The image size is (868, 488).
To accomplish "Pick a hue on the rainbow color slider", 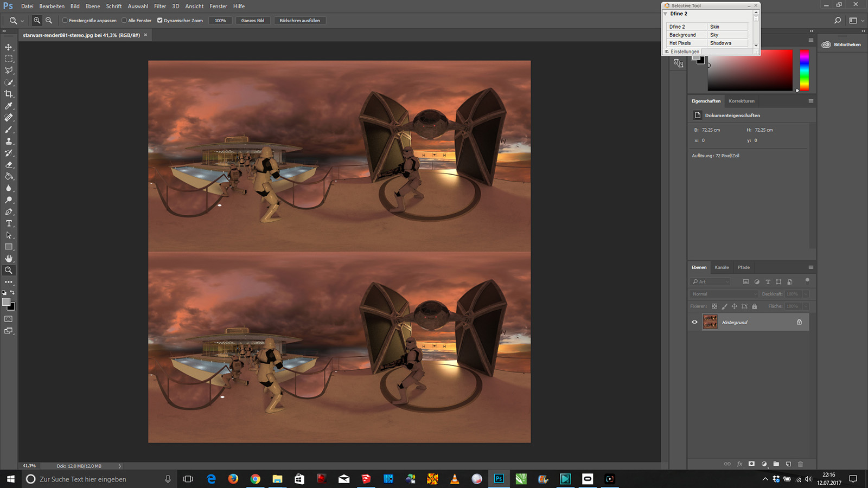I will [x=805, y=70].
